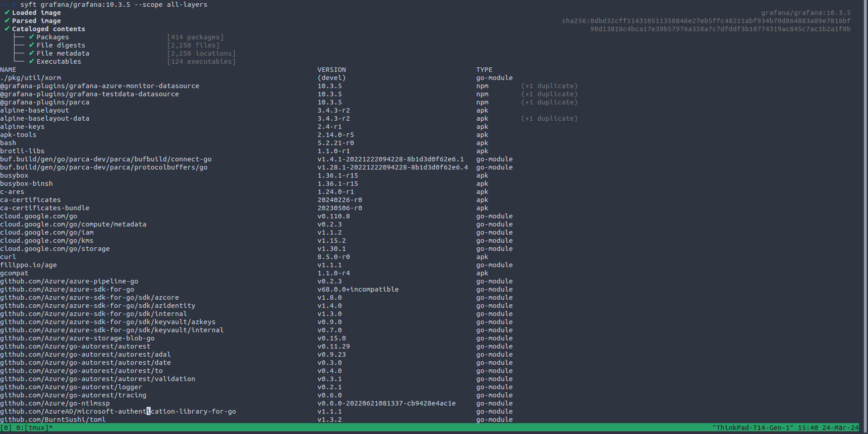Click the c-ares package name

pyautogui.click(x=12, y=192)
